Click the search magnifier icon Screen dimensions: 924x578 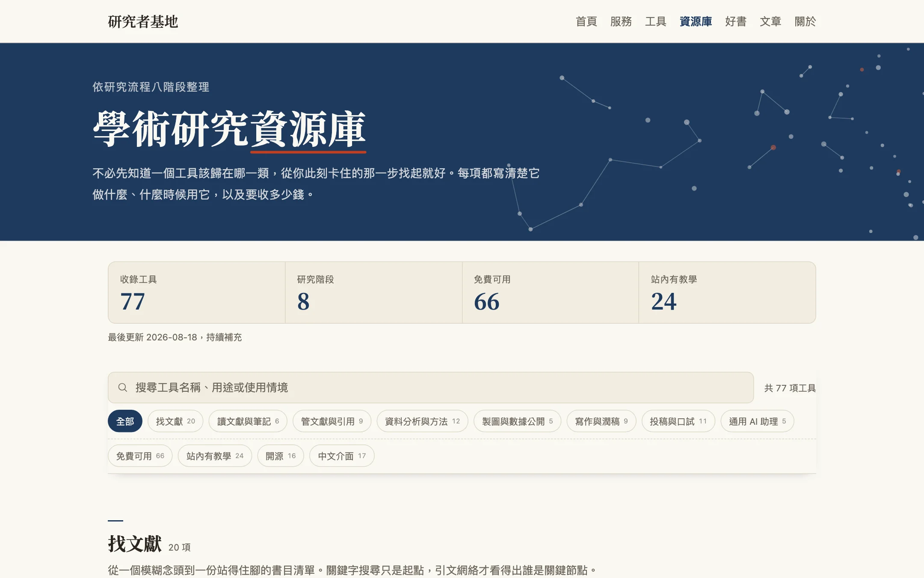click(123, 387)
